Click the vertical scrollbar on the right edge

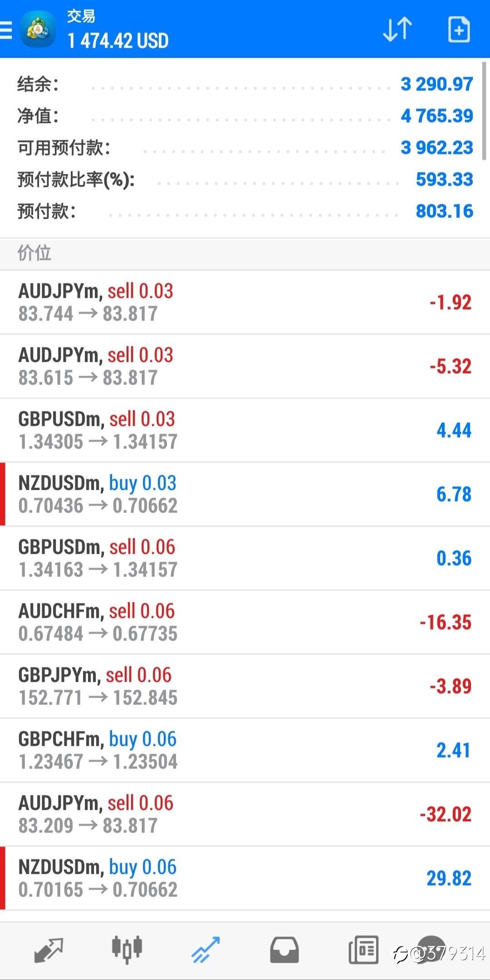484,111
